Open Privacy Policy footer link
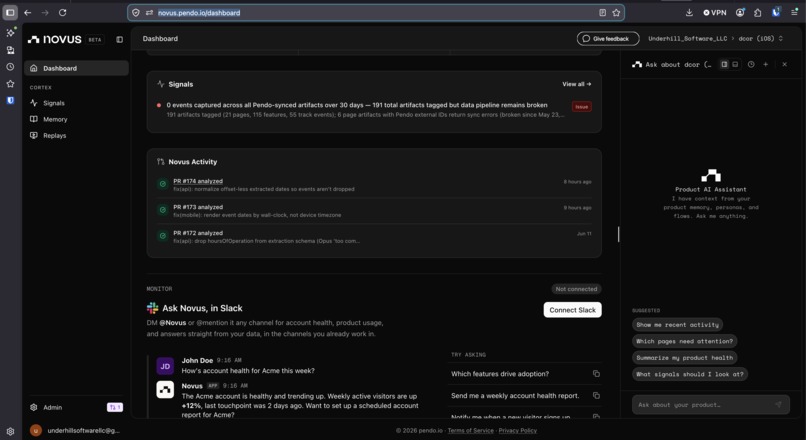 (x=518, y=430)
